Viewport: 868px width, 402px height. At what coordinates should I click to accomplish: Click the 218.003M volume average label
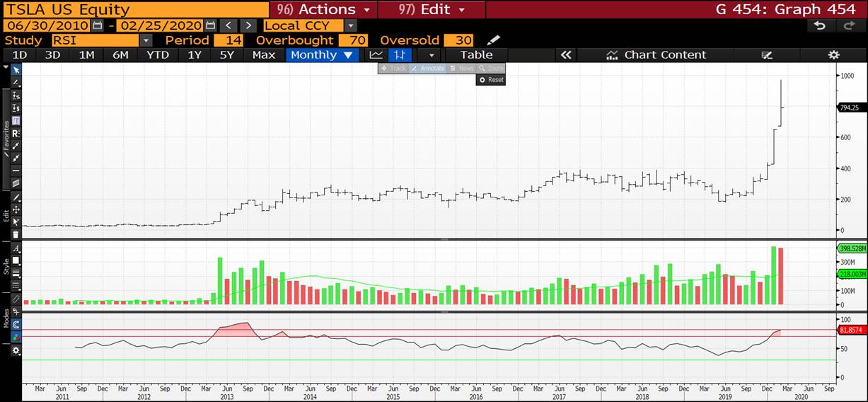point(852,273)
